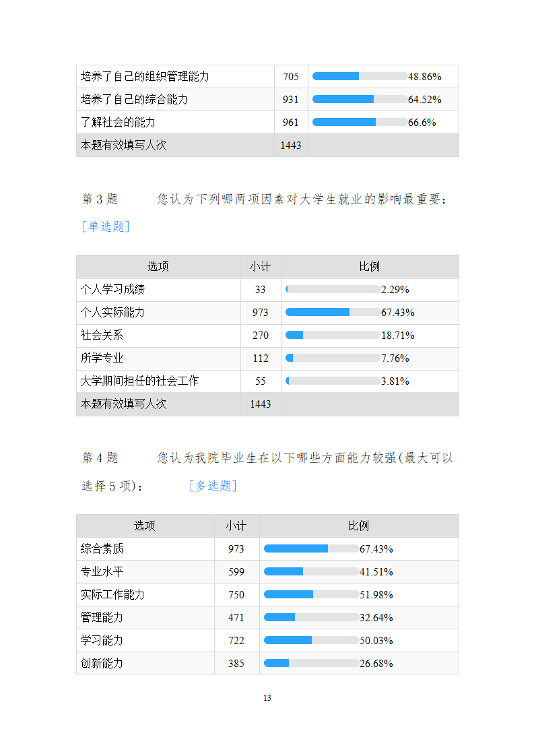The height and width of the screenshot is (756, 534).
Task: Click the page number 13
Action: click(x=267, y=698)
